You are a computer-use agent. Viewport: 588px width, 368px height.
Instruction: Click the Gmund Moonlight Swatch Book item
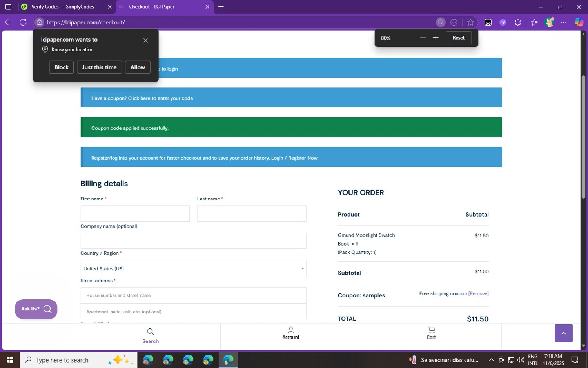(x=366, y=239)
